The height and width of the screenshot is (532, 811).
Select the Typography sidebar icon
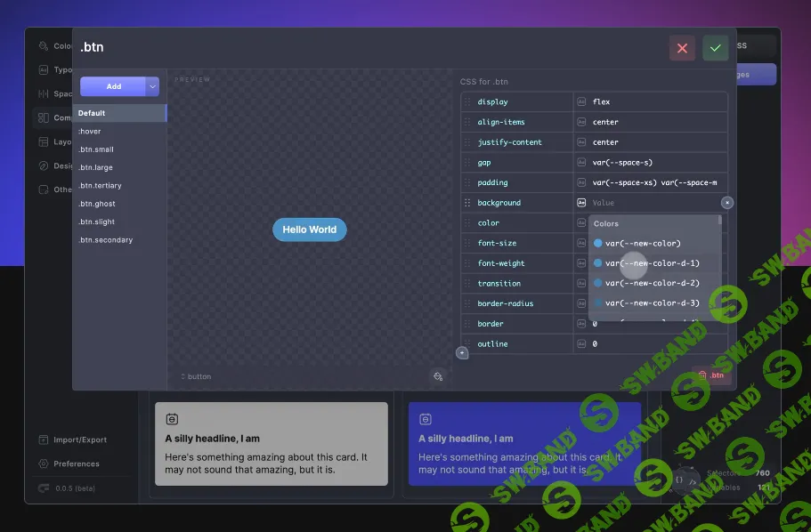(x=44, y=70)
